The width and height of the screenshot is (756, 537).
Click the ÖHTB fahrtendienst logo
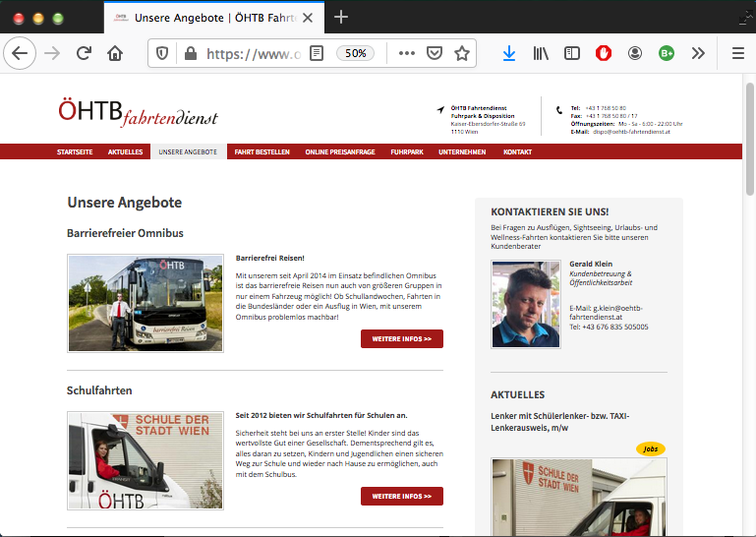138,112
